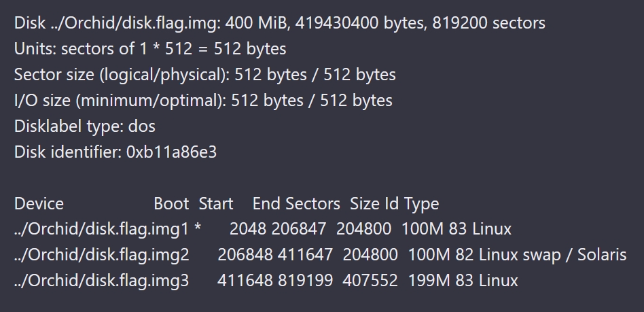644x312 pixels.
Task: Click the disk.flag.img1 device entry
Action: (x=101, y=229)
